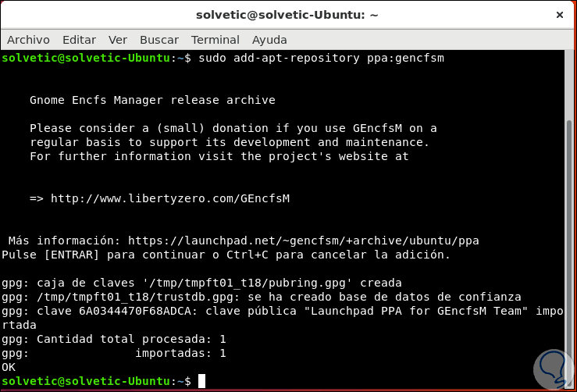Click the 'Please consider a (small) donation' line
The height and width of the screenshot is (392, 577).
233,128
